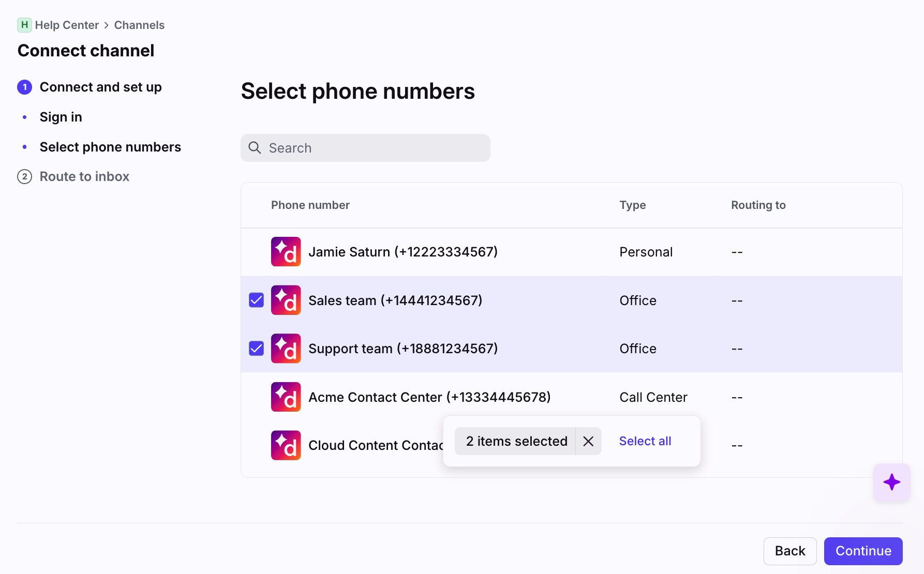Clear selection with the X button
924x574 pixels.
click(x=588, y=441)
